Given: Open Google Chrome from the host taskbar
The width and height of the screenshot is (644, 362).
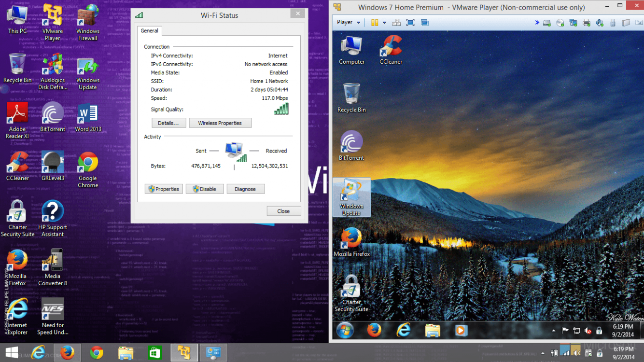Looking at the screenshot, I should pos(97,353).
